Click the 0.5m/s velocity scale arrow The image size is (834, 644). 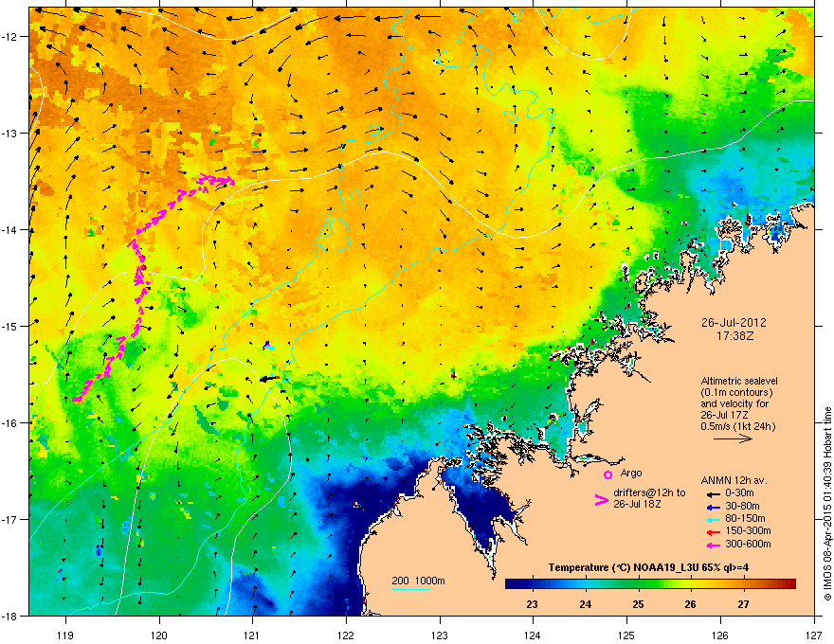coord(733,438)
